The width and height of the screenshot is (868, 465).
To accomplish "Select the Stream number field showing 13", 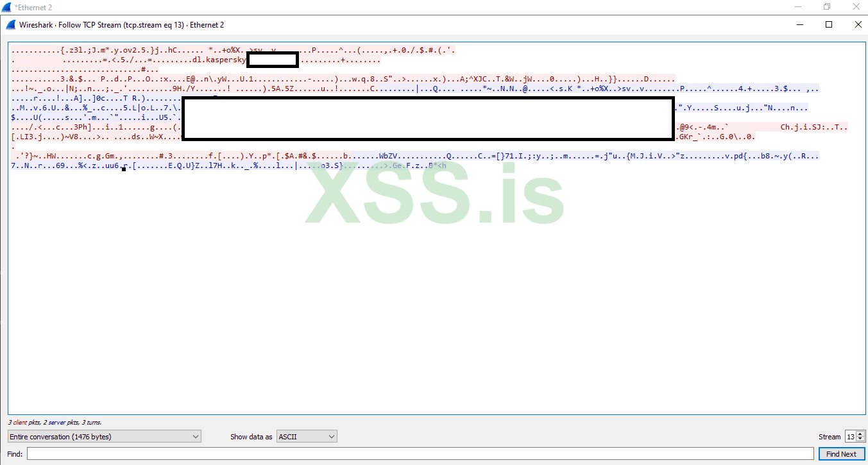I will pyautogui.click(x=850, y=436).
